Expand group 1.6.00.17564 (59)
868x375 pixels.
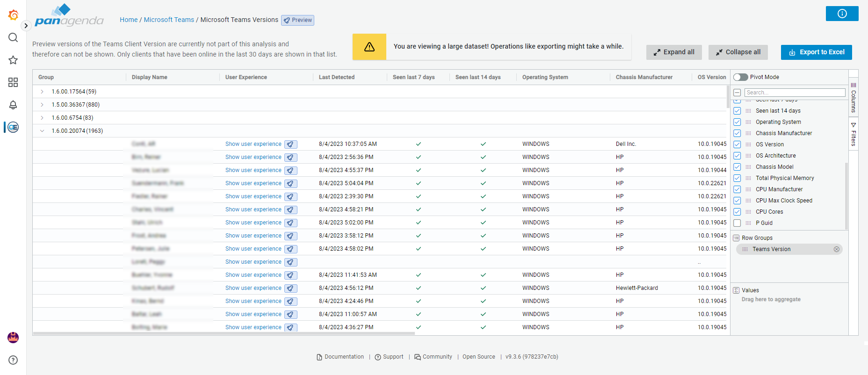[42, 92]
